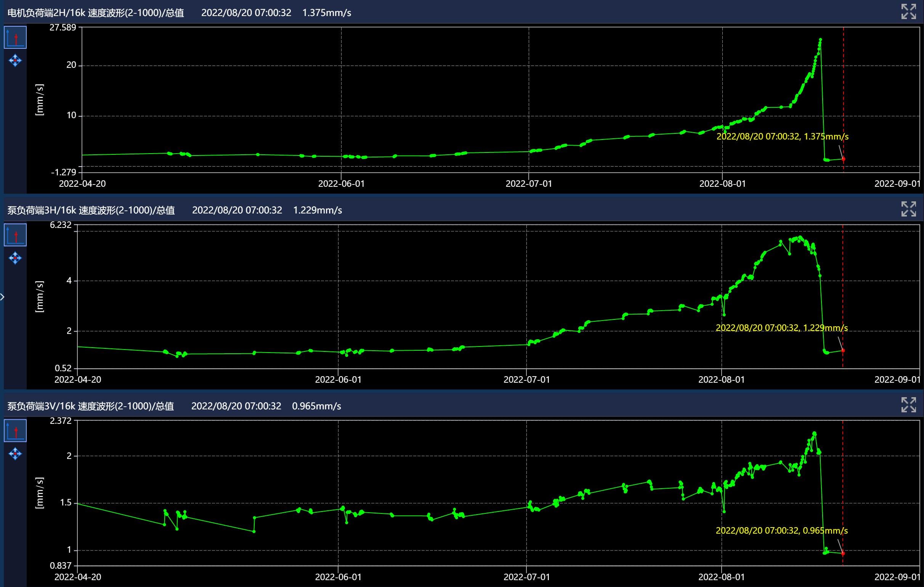Click the red cursor point in the 泵负荷端3H chart
924x587 pixels.
pos(843,350)
